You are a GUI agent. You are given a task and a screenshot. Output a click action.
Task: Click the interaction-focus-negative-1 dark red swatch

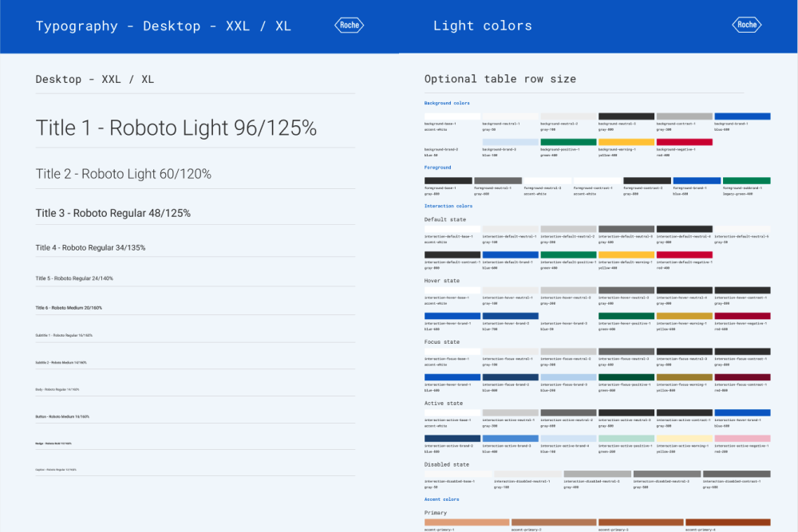pos(742,377)
